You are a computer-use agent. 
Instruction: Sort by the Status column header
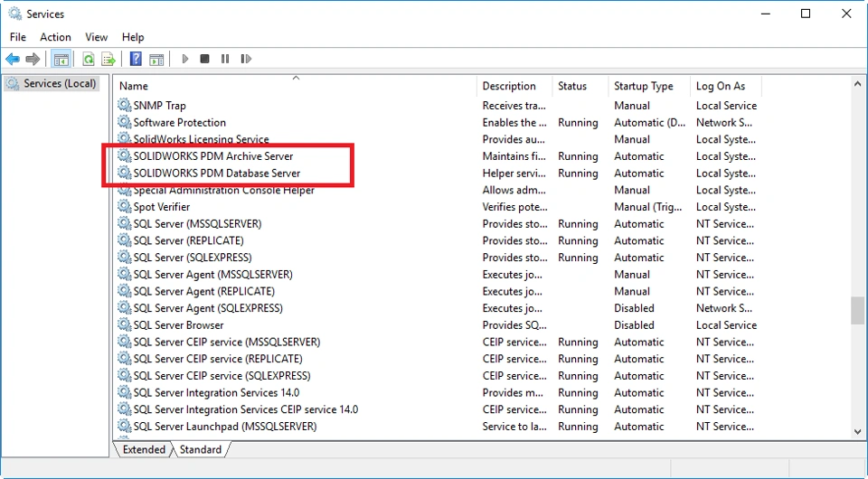[580, 86]
